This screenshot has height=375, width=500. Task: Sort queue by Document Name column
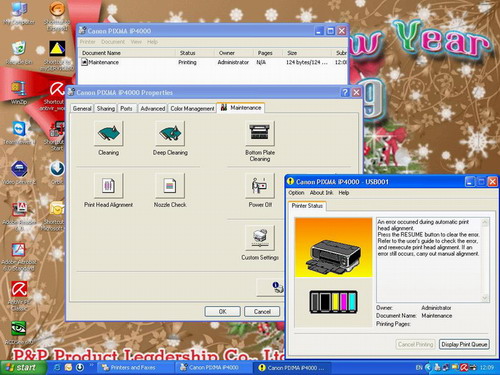(x=127, y=53)
